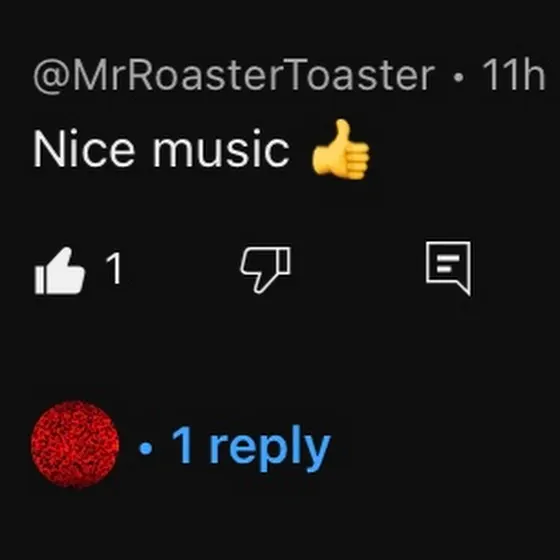Click the red replier avatar
The image size is (560, 560).
point(75,444)
